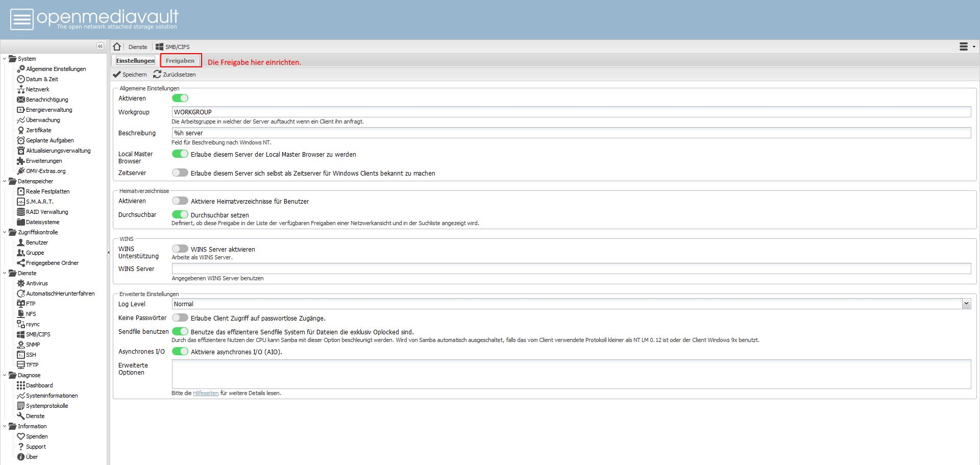Viewport: 980px width, 465px height.
Task: Open the Über sidebar entry
Action: [32, 457]
